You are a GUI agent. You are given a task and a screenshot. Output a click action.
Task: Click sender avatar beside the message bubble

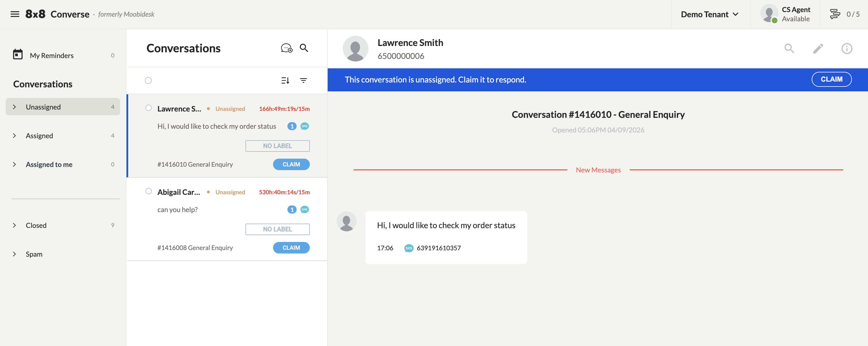click(346, 221)
